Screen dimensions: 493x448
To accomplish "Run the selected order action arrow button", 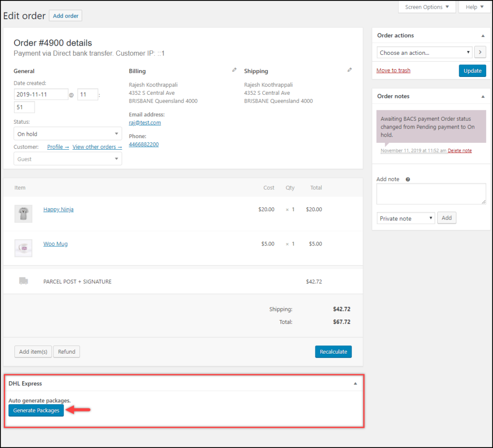I will (480, 52).
